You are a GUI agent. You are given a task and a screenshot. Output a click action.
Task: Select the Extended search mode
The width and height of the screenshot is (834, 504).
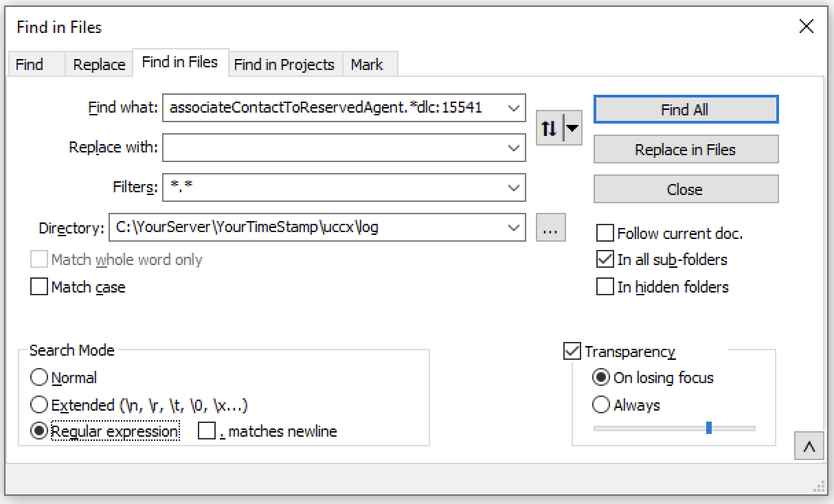39,404
